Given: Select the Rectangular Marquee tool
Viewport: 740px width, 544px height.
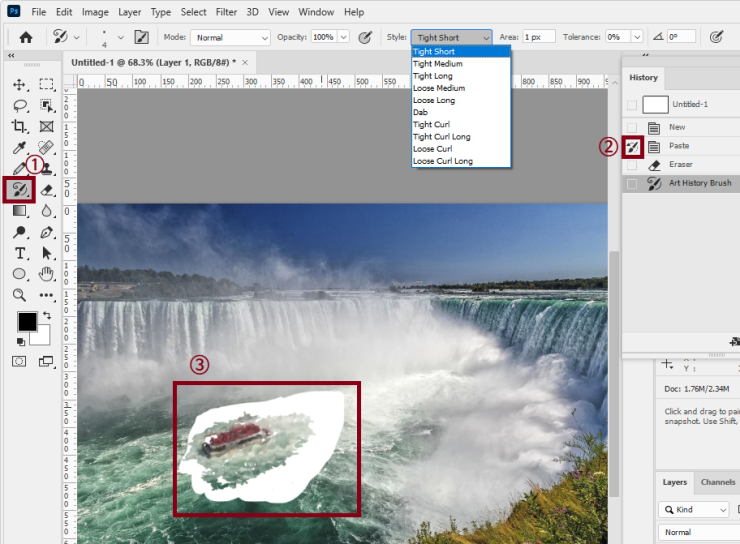Looking at the screenshot, I should coord(46,84).
